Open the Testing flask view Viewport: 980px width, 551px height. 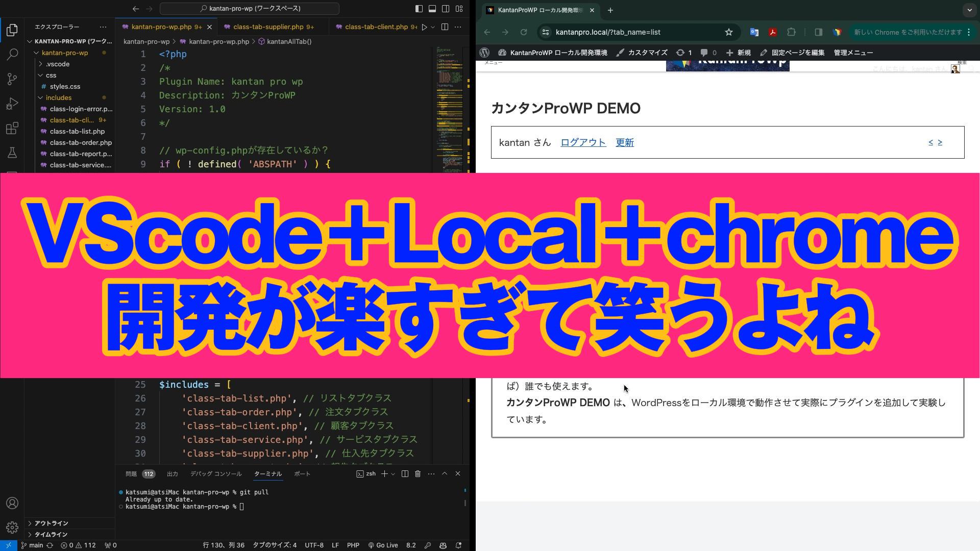[12, 153]
